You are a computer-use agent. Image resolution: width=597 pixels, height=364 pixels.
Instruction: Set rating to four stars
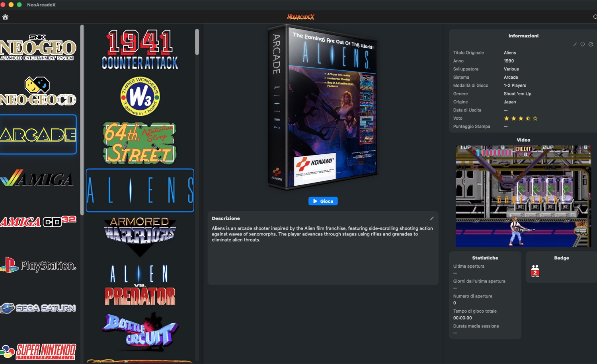[528, 119]
